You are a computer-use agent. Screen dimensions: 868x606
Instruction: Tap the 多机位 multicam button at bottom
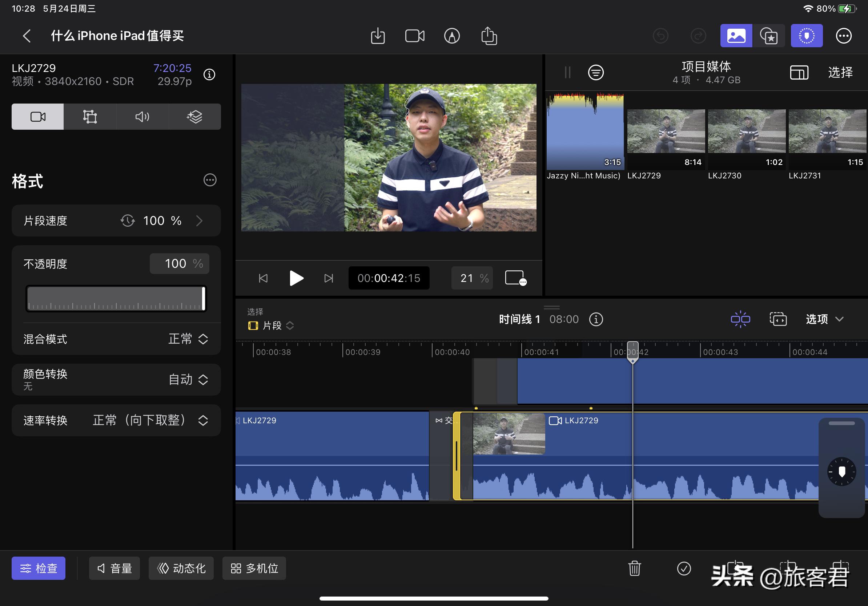pyautogui.click(x=254, y=568)
